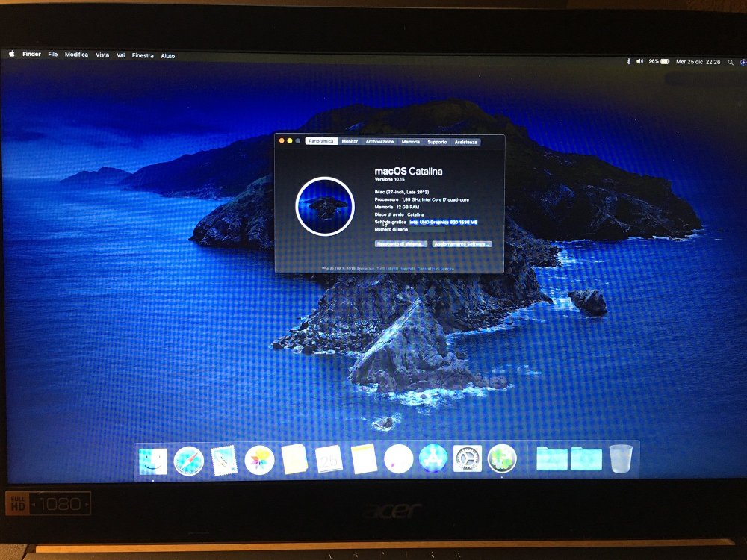Open the Mail stamp icon
The image size is (747, 560).
click(x=224, y=461)
